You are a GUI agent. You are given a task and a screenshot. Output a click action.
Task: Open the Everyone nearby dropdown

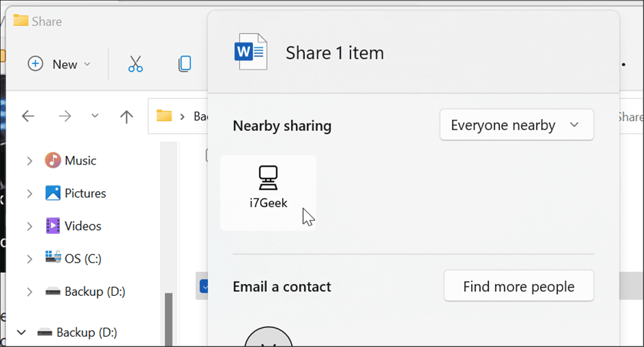516,125
